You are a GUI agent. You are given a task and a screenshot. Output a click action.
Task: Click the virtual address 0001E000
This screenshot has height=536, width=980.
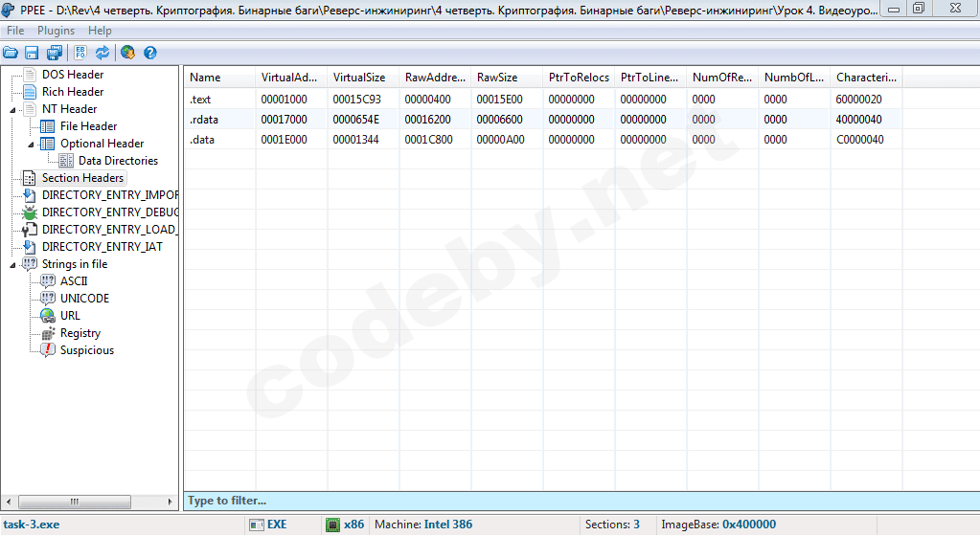[284, 140]
